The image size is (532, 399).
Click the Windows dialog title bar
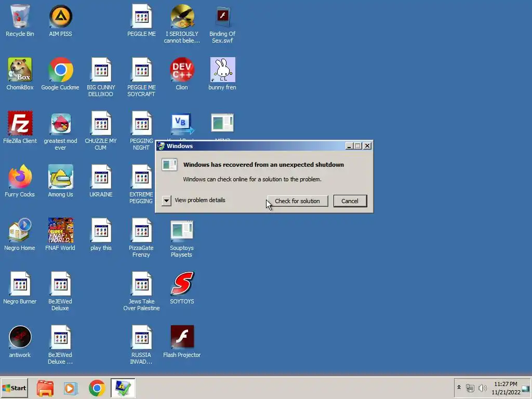(x=264, y=146)
